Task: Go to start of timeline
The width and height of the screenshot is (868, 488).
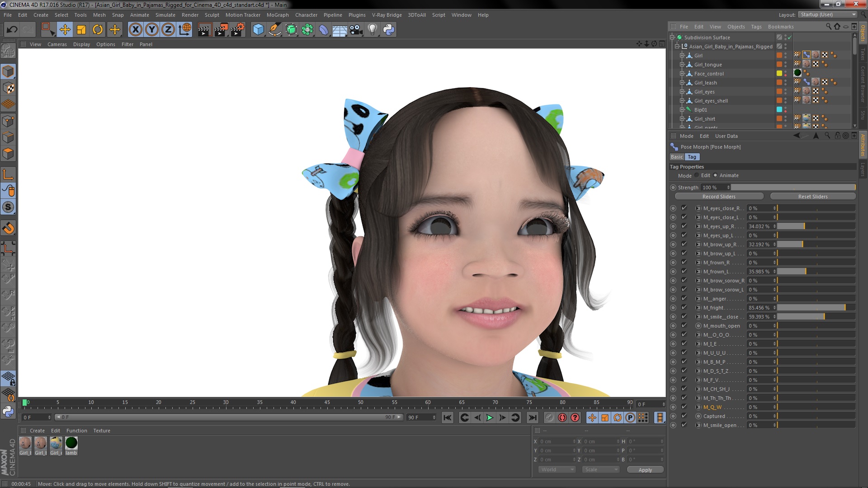Action: point(447,418)
